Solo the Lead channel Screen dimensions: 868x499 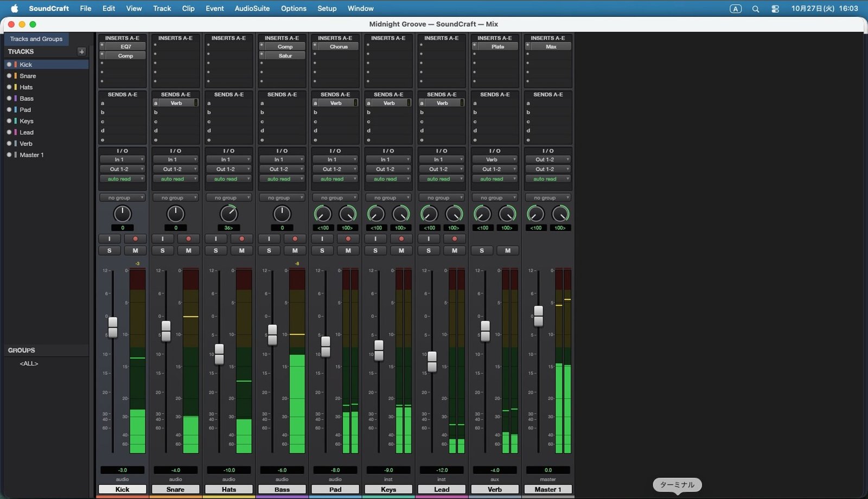(428, 251)
